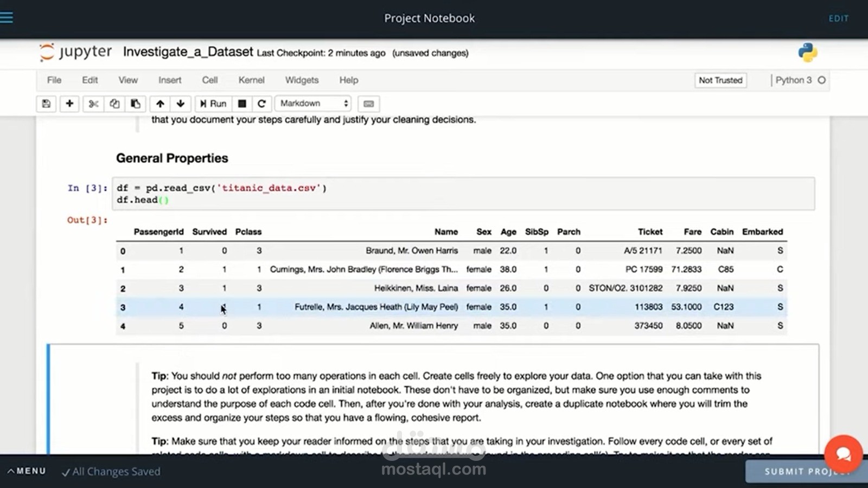Copy the selected cell using copy icon
868x488 pixels.
[x=114, y=104]
